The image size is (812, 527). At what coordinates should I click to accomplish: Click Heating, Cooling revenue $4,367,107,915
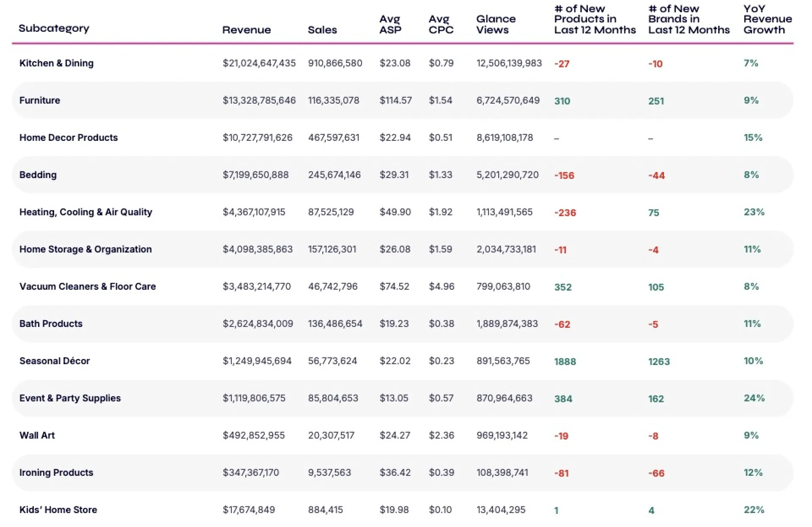254,212
